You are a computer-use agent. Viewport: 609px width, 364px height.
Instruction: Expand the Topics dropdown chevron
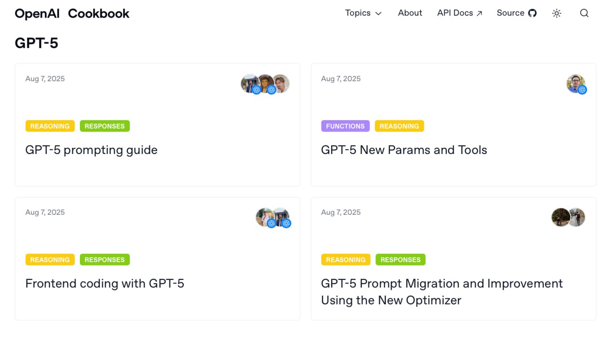(x=378, y=14)
